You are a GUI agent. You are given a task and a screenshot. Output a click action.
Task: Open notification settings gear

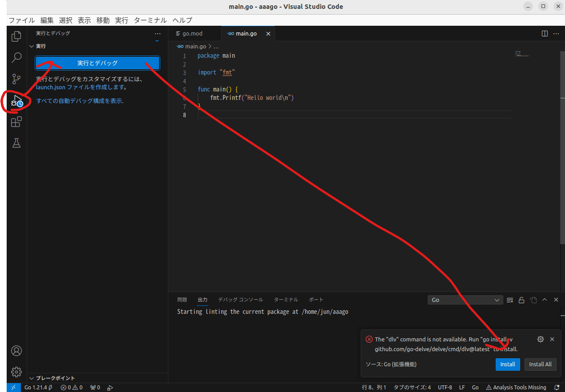coord(541,339)
